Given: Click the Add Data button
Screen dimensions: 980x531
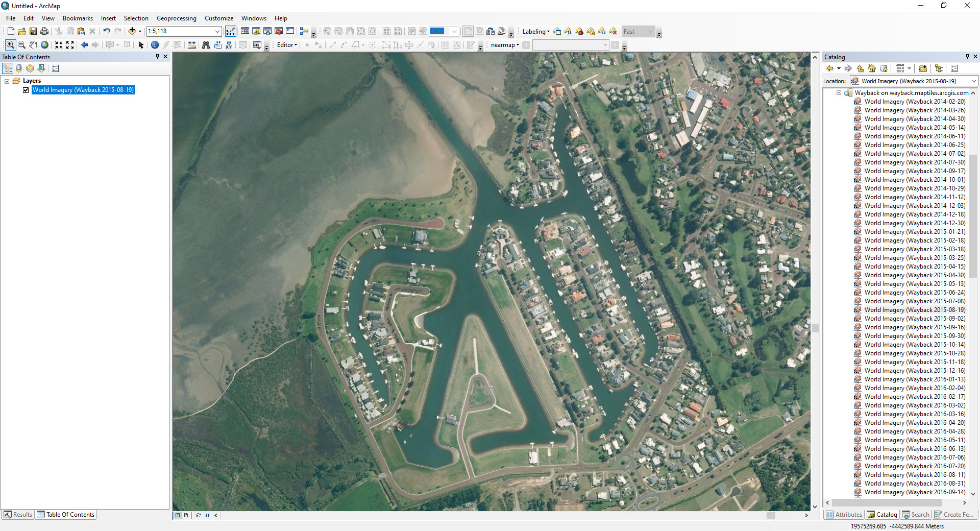Looking at the screenshot, I should (x=132, y=31).
